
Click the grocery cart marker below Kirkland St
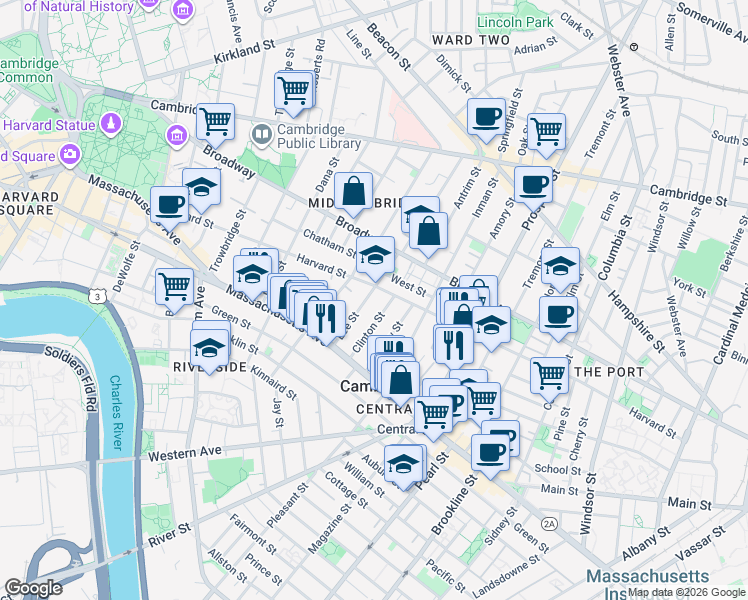(293, 91)
